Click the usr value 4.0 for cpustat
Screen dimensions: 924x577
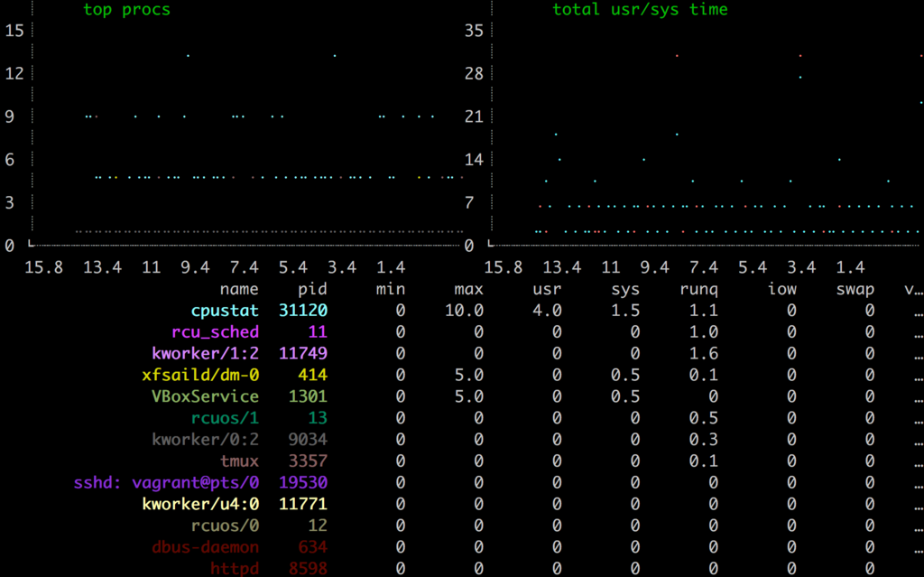(x=547, y=311)
